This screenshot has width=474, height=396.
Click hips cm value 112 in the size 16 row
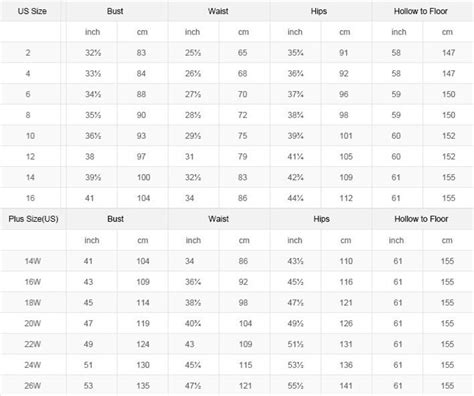(346, 198)
